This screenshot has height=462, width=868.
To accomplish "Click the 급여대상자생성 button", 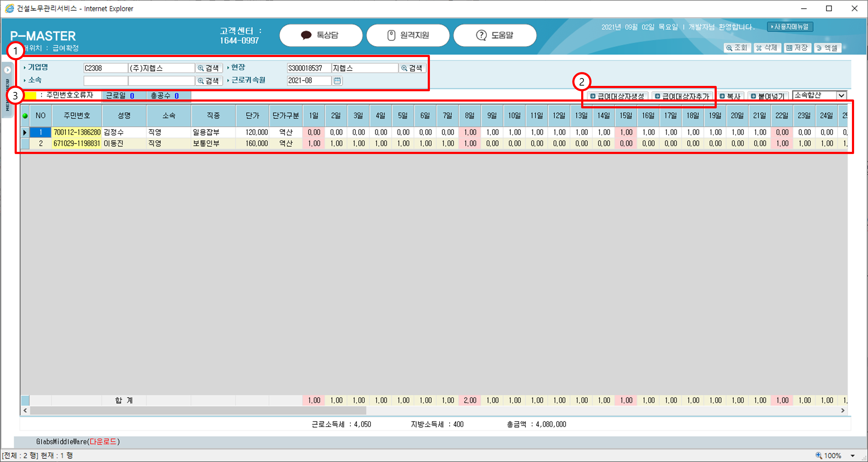I will click(x=617, y=96).
